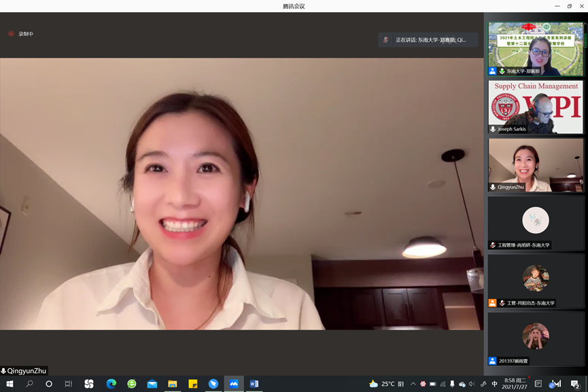Click the 工管-肖阳功杰 participant avatar

click(x=536, y=278)
